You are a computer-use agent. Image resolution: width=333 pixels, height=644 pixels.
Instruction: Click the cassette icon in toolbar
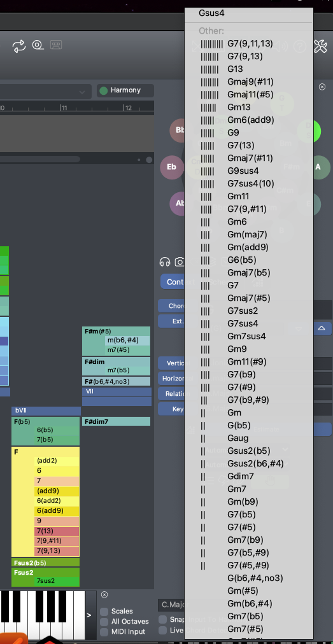(56, 45)
